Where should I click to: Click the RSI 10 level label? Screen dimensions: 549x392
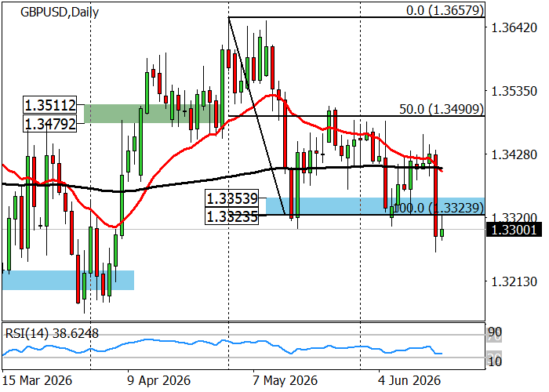(x=495, y=361)
